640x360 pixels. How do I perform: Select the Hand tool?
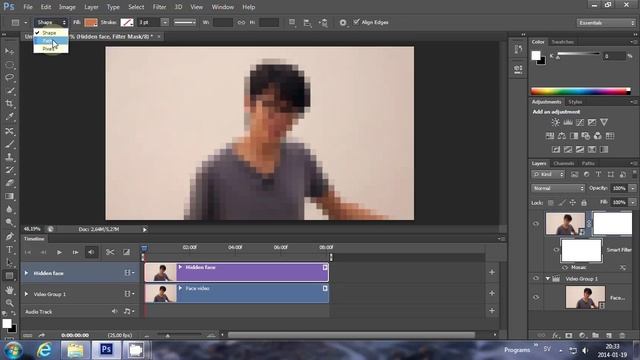[9, 290]
